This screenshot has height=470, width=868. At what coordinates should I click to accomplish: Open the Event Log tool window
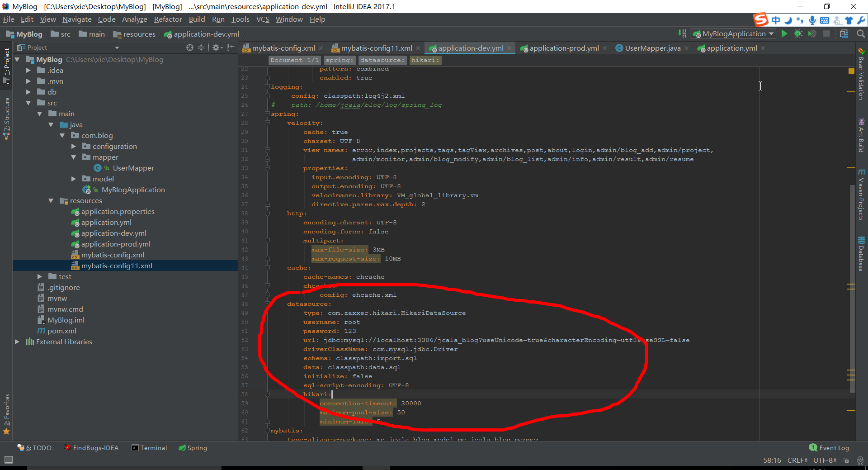(829, 448)
